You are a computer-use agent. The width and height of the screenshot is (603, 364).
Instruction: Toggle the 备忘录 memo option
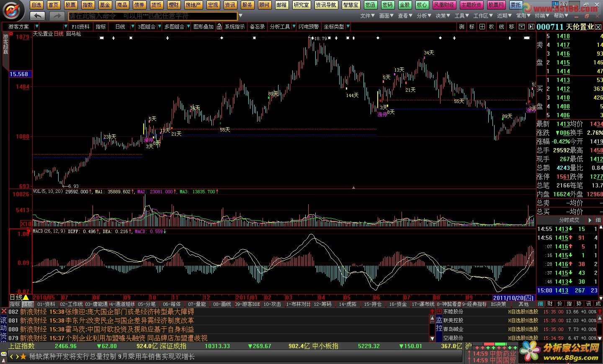pos(257,26)
